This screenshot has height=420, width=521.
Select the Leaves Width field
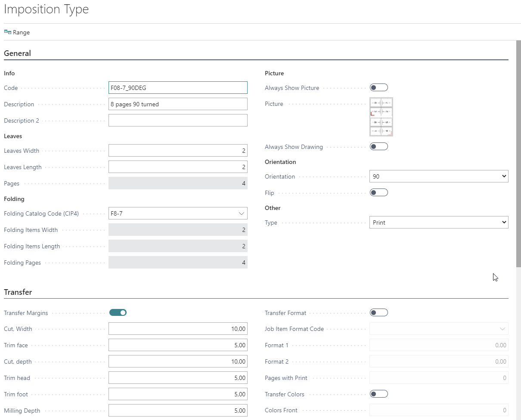click(x=178, y=151)
